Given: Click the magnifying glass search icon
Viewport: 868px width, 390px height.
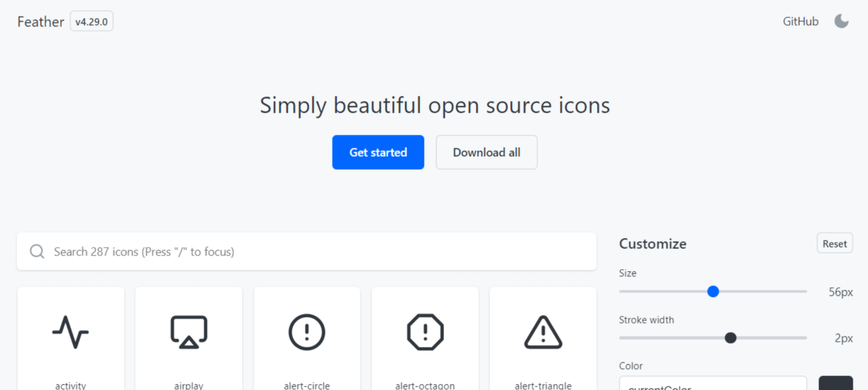Looking at the screenshot, I should 36,251.
